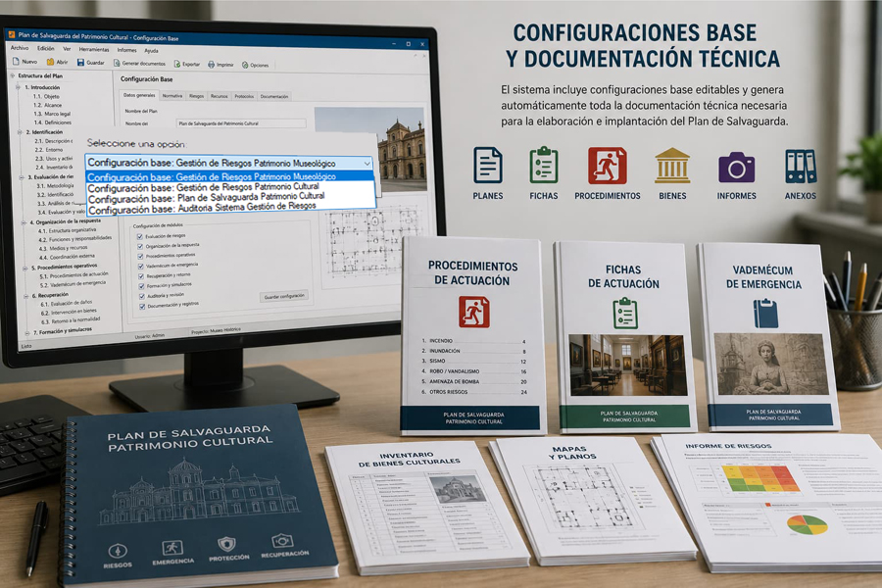Open the Ayuda menu
Image resolution: width=882 pixels, height=588 pixels.
pos(151,51)
